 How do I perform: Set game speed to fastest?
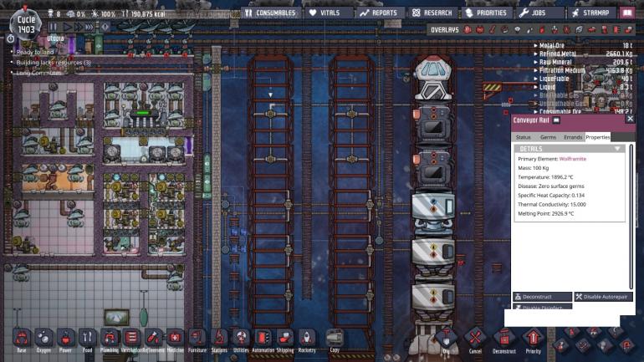(89, 27)
